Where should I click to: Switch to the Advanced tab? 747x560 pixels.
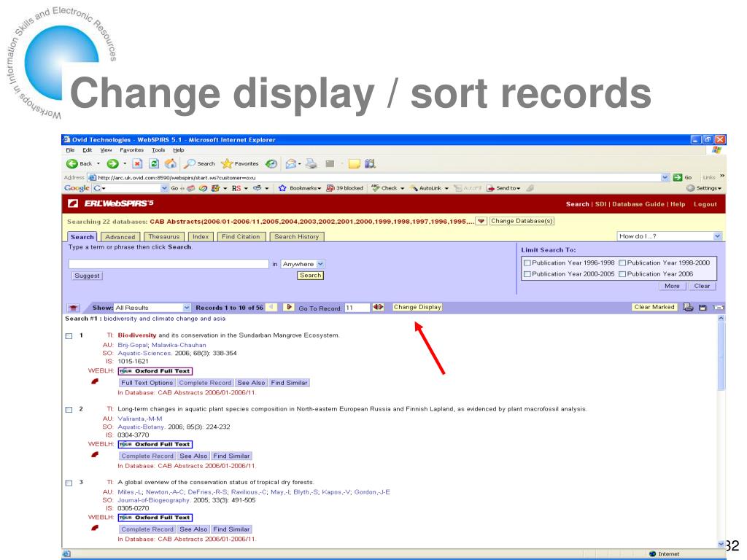point(120,237)
